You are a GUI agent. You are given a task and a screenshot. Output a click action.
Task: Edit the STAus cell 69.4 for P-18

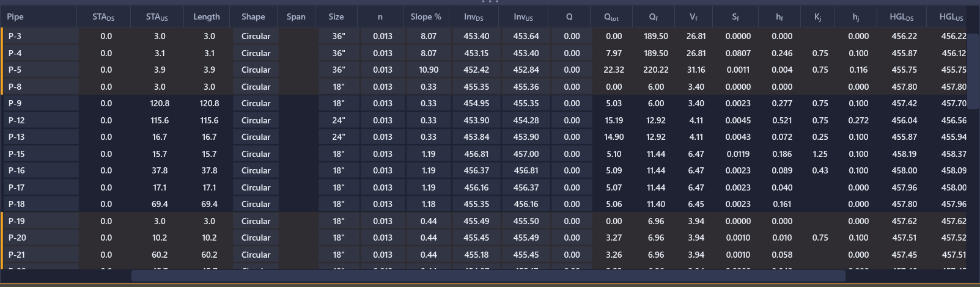tap(160, 204)
